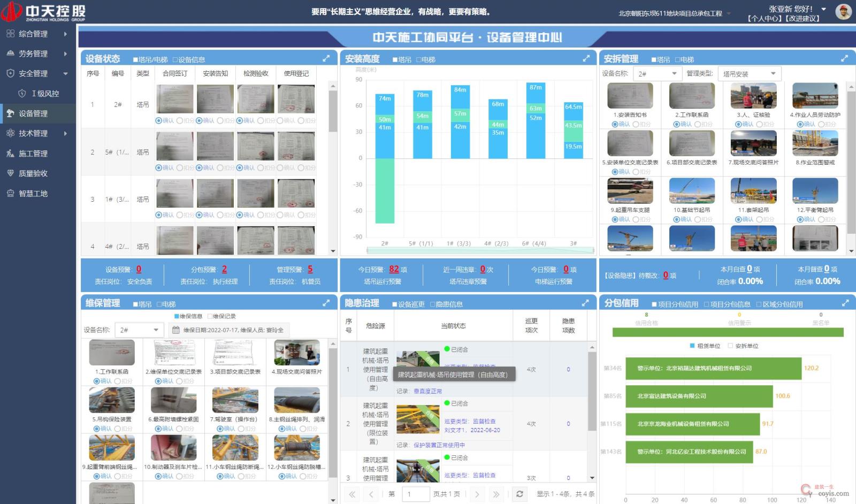Expand the 分包信用 panel to fullscreen
The image size is (856, 504).
click(845, 303)
